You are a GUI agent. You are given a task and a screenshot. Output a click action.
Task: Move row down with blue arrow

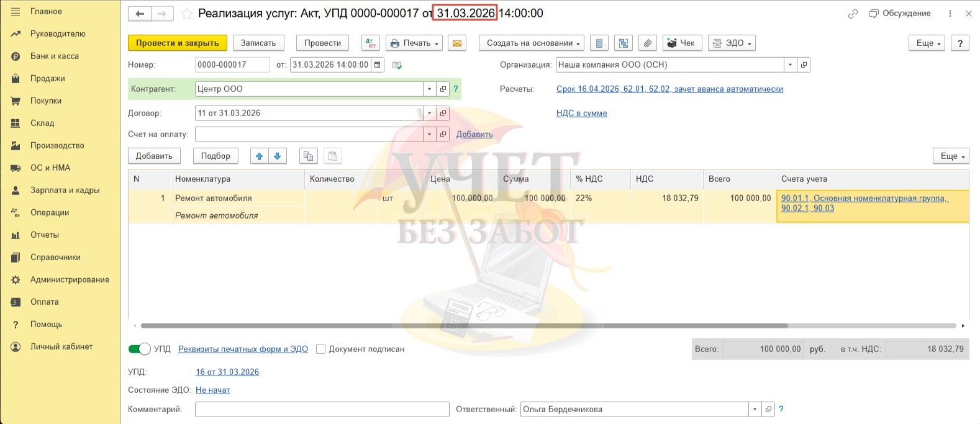(x=277, y=156)
